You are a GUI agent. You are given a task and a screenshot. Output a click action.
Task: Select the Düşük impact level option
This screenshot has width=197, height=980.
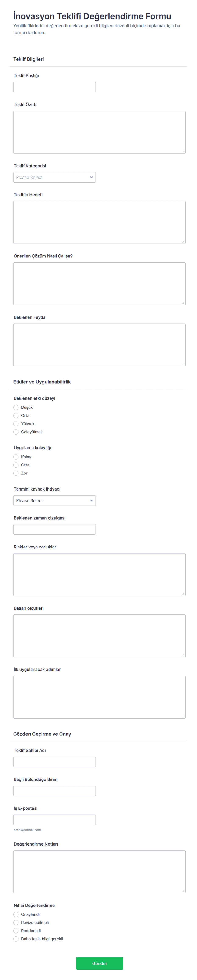coord(16,407)
